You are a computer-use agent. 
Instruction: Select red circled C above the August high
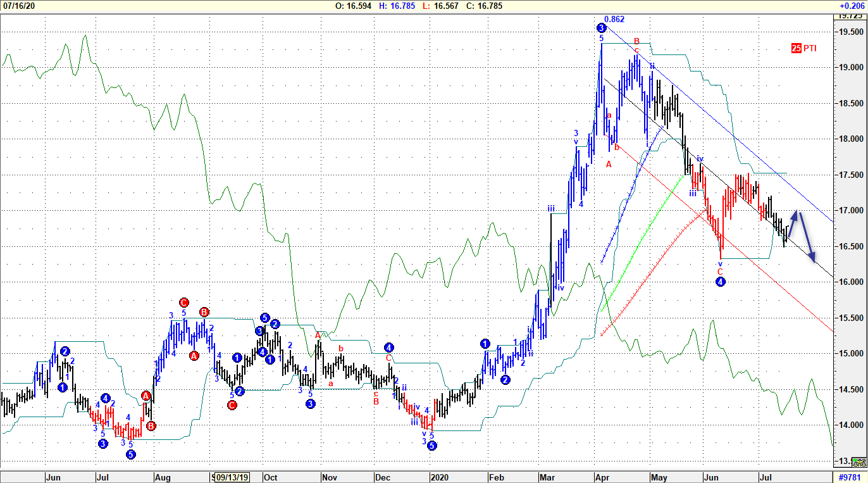click(x=183, y=303)
